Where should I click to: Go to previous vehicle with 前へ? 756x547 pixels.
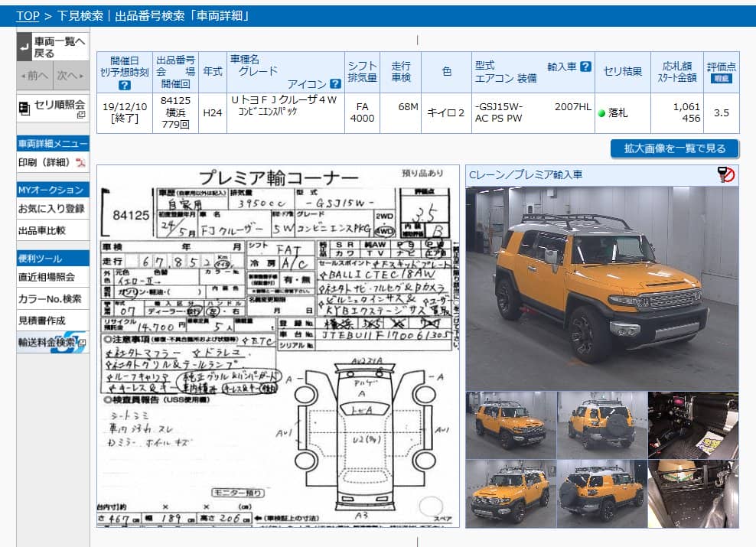coord(34,75)
